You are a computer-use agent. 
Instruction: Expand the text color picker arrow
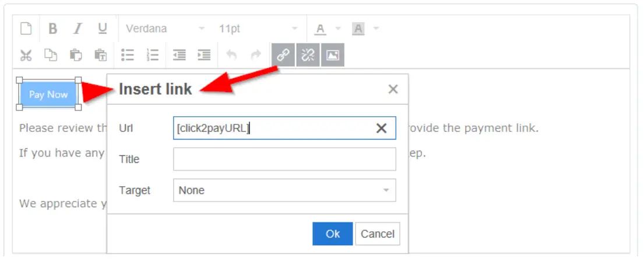(338, 29)
